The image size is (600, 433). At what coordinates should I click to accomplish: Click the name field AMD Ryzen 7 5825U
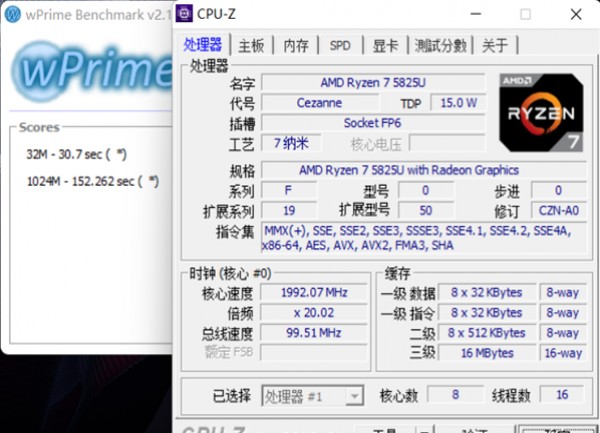(x=373, y=83)
